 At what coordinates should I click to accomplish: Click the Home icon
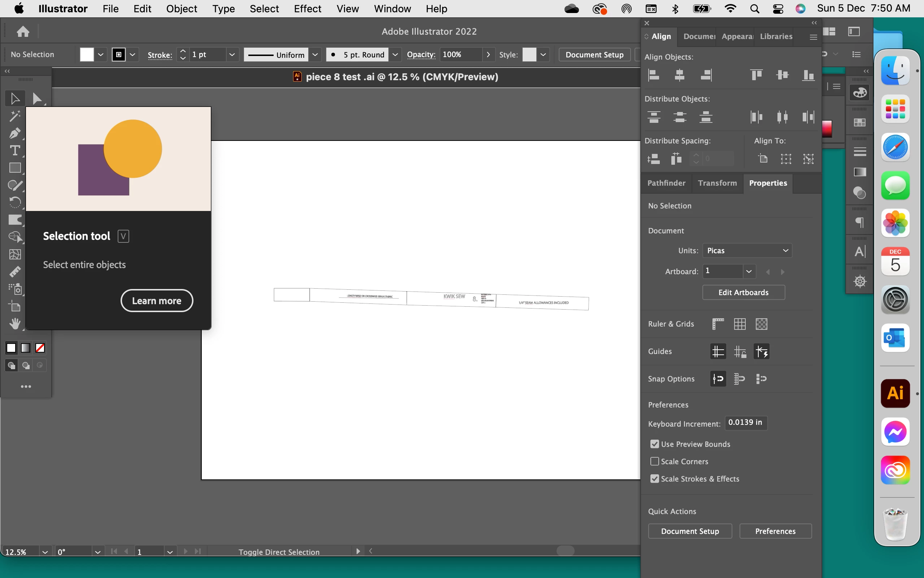pyautogui.click(x=23, y=31)
